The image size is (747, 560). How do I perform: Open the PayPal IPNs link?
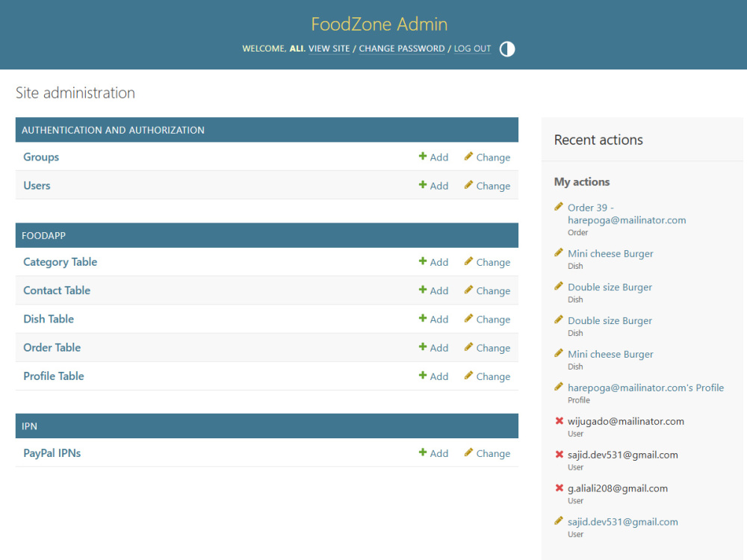coord(52,453)
